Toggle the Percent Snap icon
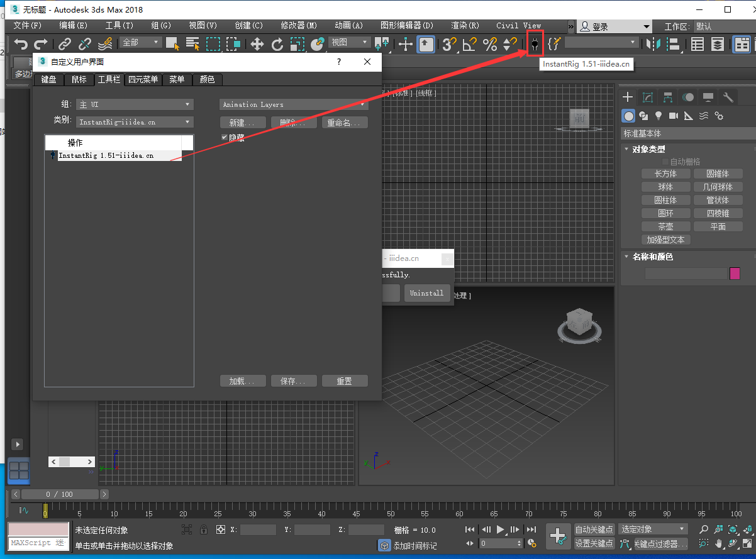Image resolution: width=756 pixels, height=559 pixels. [490, 44]
